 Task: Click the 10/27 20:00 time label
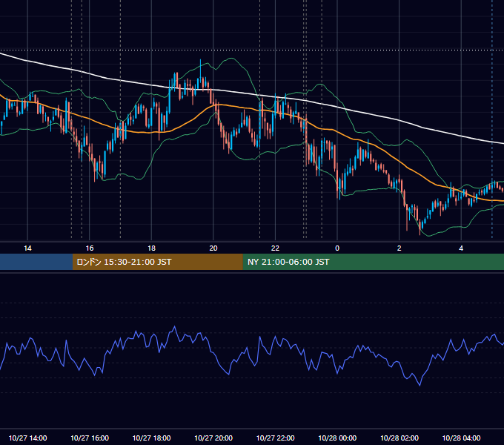[213, 438]
